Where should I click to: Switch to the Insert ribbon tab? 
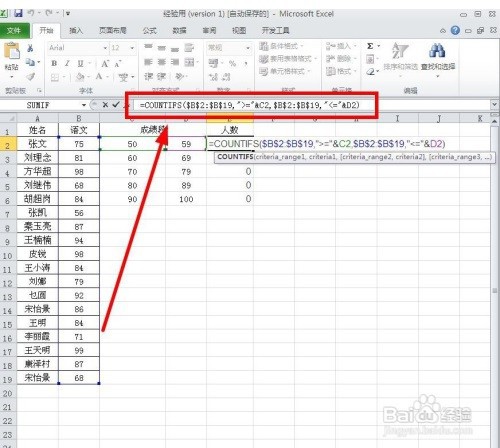(76, 31)
